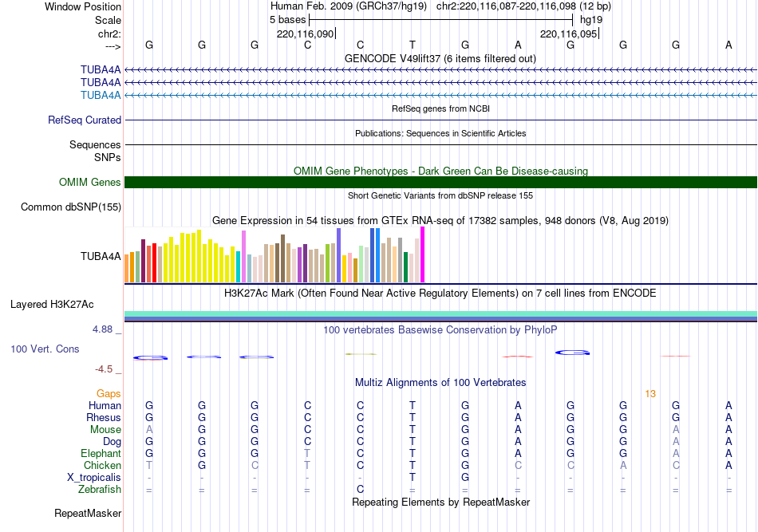This screenshot has height=532, width=758.
Task: Click the 100 Vert. Cons label
Action: [45, 349]
